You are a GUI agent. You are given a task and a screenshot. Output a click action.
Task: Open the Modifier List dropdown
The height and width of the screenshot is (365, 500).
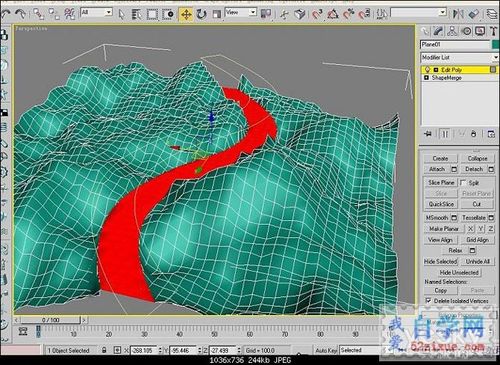pos(459,58)
